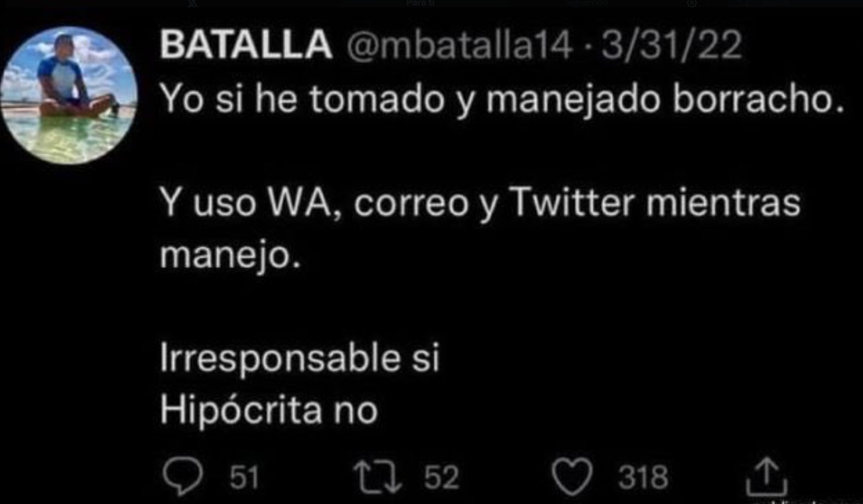Open replies via the speech bubble icon

[181, 476]
